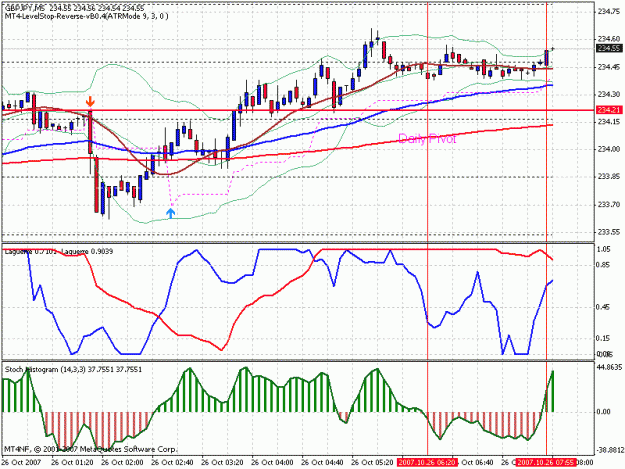Click the 44.8635 stochastic scale value
The image size is (625, 469).
coord(610,367)
